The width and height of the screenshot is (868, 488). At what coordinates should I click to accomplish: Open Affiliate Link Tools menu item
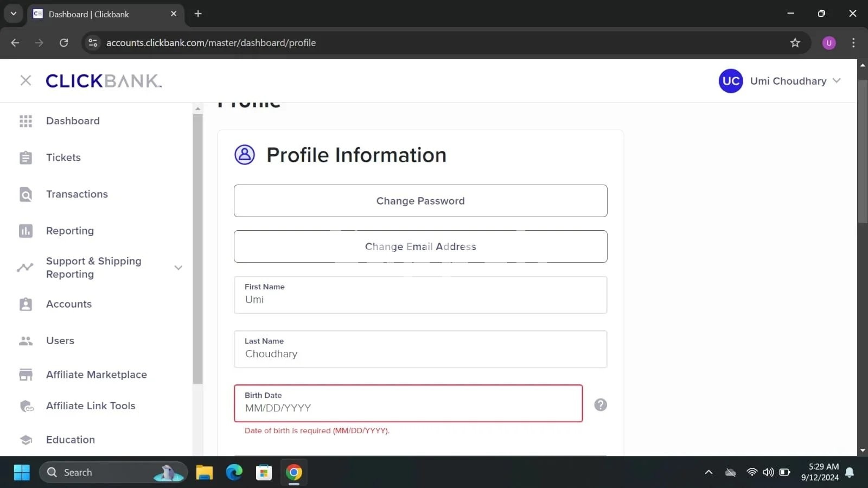pos(91,406)
